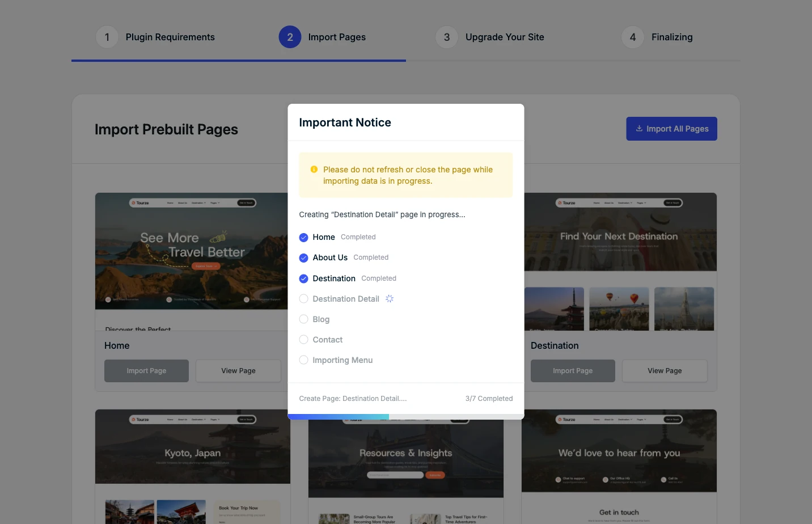The height and width of the screenshot is (524, 812).
Task: Click the step 2 number circle
Action: [x=290, y=37]
